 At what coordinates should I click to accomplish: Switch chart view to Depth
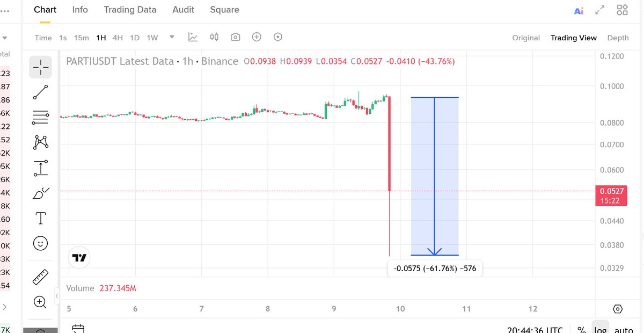point(618,38)
